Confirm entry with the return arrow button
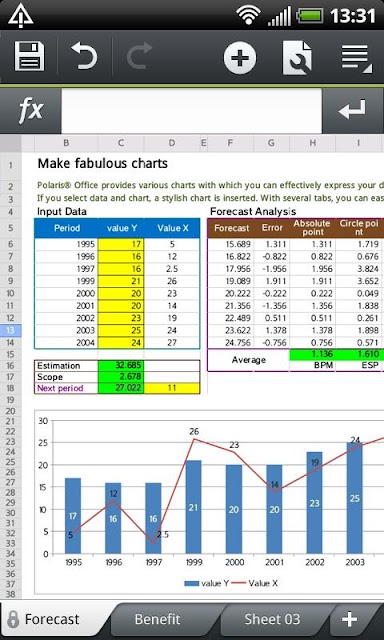The height and width of the screenshot is (640, 384). pyautogui.click(x=353, y=110)
